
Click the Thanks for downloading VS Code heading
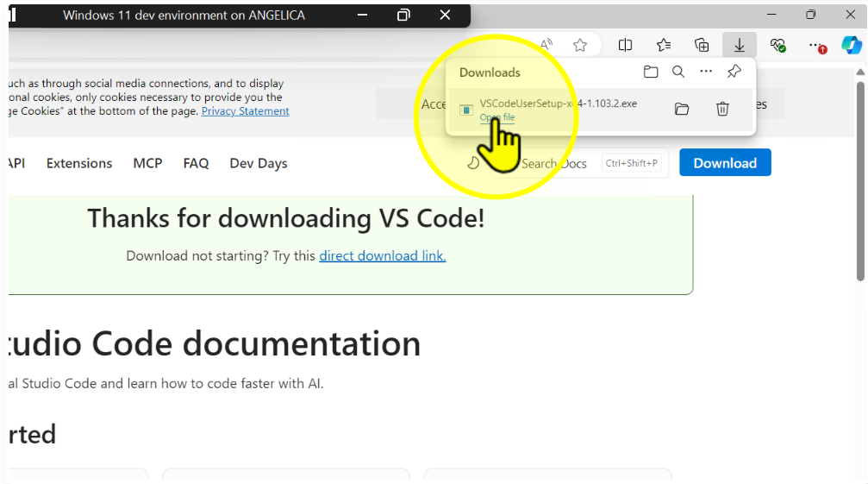286,218
